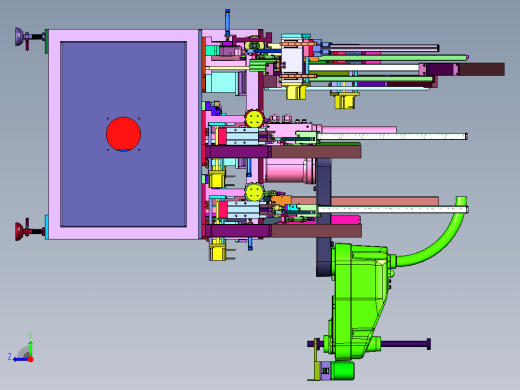Pick the purple leveling foot at top-left

click(x=19, y=37)
